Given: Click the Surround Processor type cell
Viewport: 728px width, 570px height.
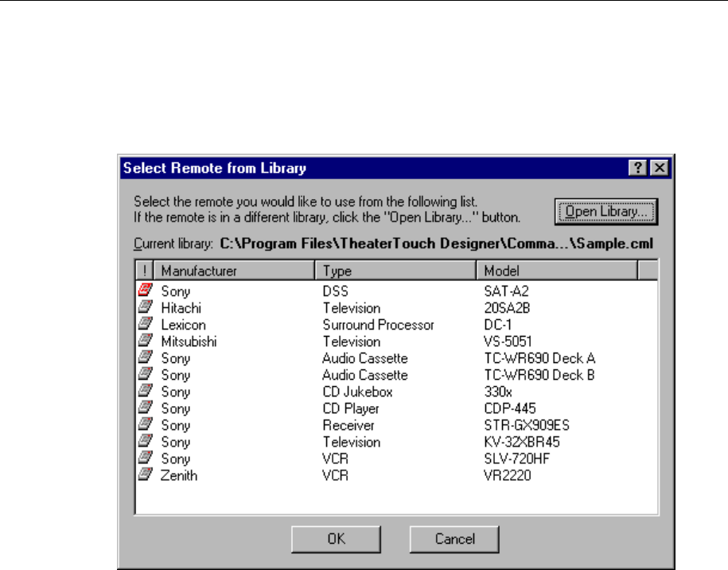Looking at the screenshot, I should pyautogui.click(x=379, y=325).
